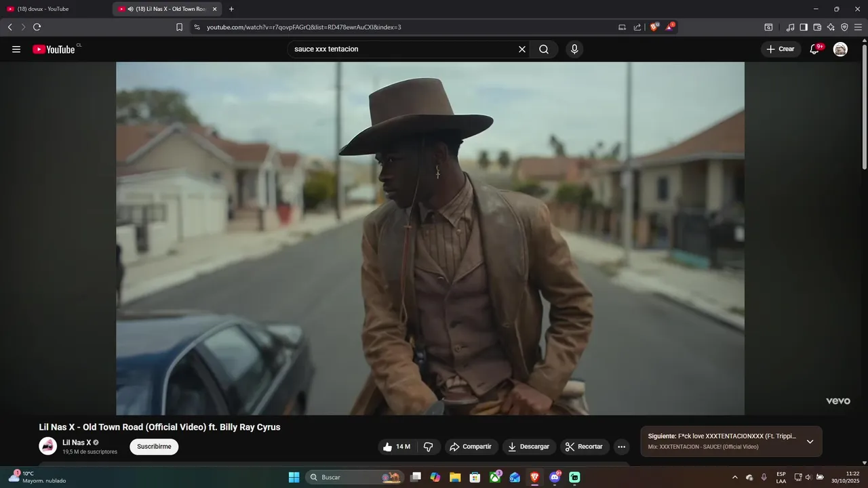Viewport: 868px width, 488px height.
Task: Open the Brave Wallet icon
Action: (817, 27)
